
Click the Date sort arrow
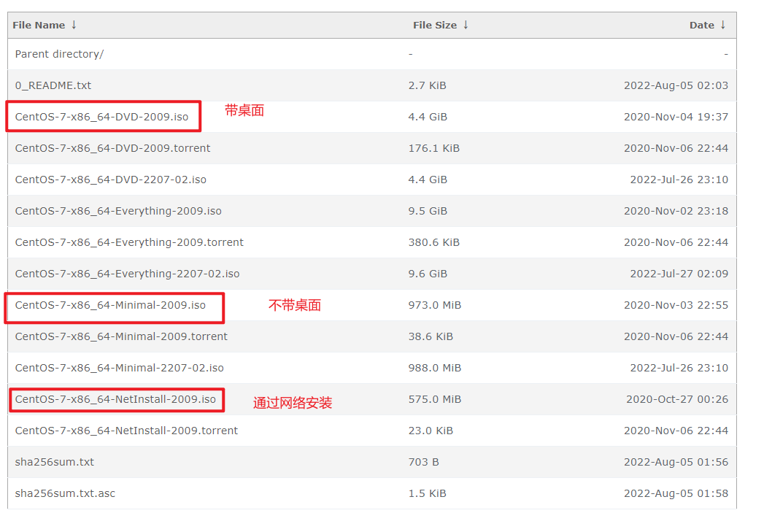(723, 25)
